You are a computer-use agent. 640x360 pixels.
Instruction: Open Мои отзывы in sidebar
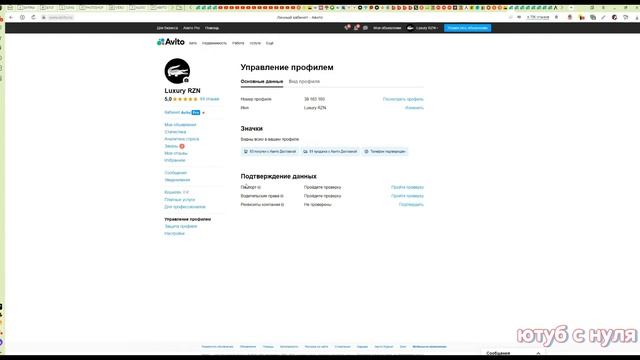click(x=176, y=153)
